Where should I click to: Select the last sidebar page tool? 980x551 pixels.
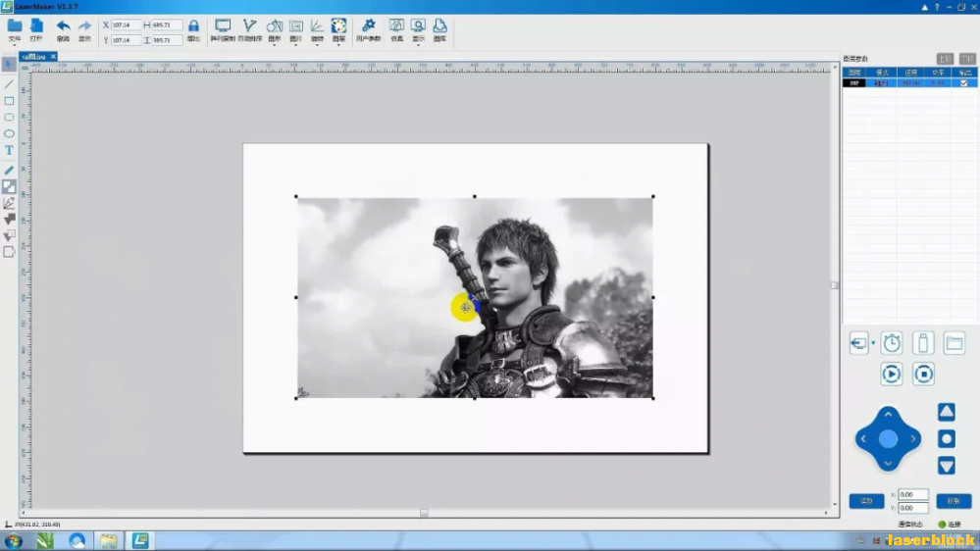pos(9,252)
